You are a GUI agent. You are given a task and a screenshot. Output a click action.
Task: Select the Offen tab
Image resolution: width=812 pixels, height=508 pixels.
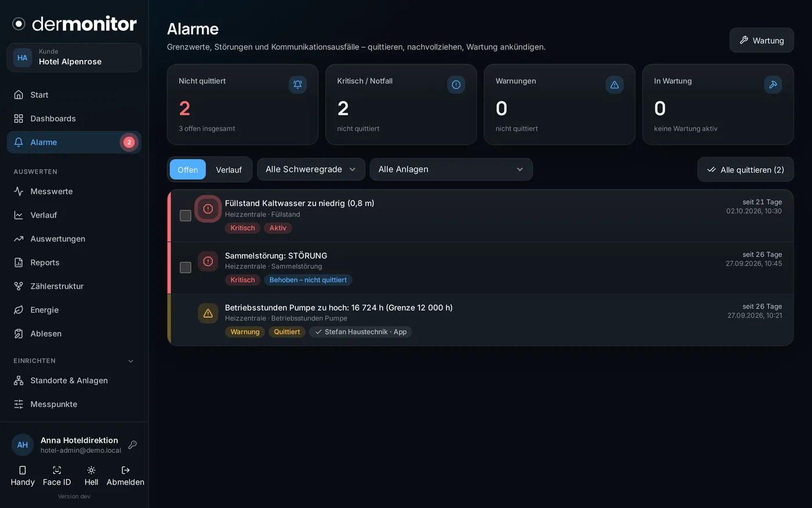tap(187, 170)
